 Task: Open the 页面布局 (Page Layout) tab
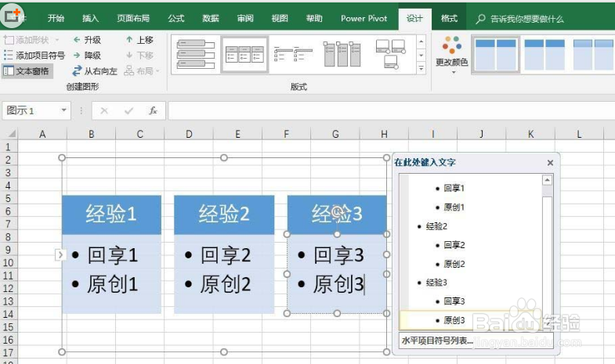133,19
